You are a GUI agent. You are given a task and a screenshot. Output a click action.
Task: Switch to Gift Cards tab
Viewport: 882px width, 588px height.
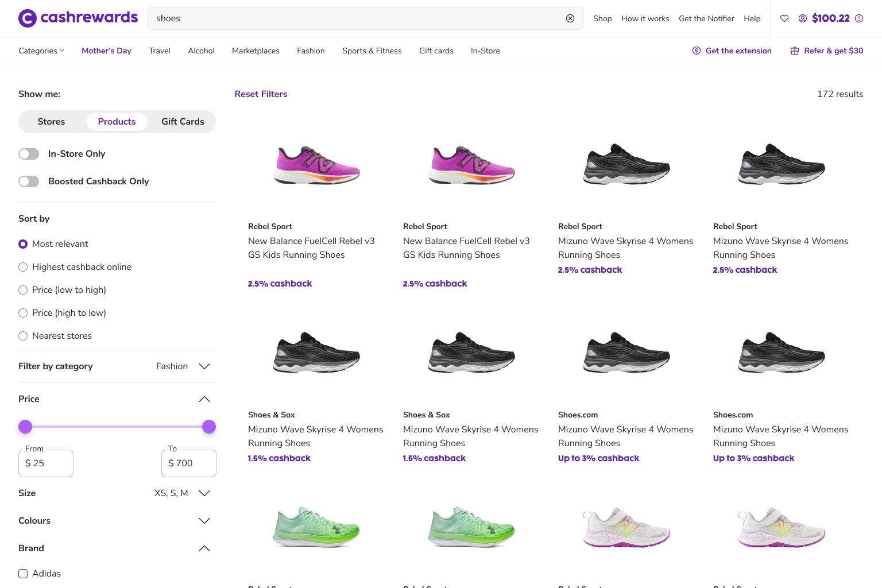(183, 122)
